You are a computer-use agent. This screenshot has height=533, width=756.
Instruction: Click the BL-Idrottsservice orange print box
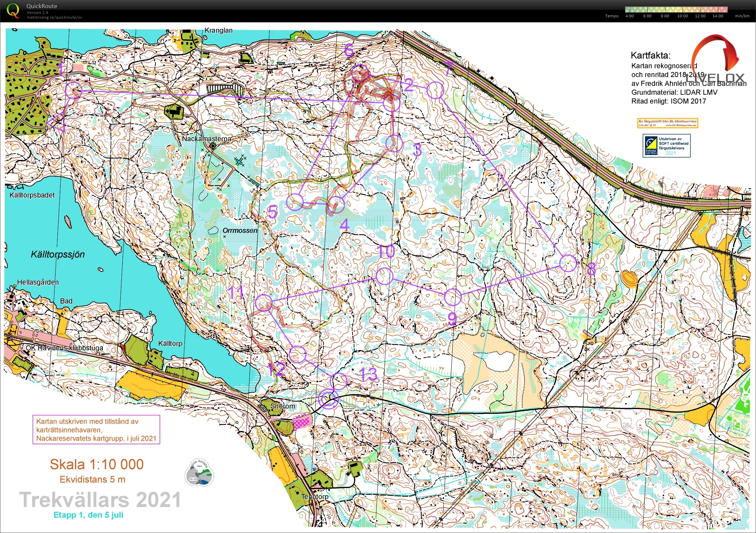point(667,123)
